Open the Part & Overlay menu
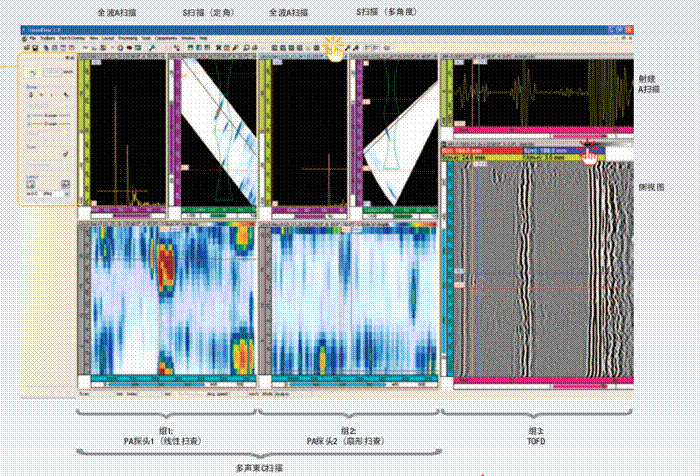The width and height of the screenshot is (700, 476). [72, 39]
